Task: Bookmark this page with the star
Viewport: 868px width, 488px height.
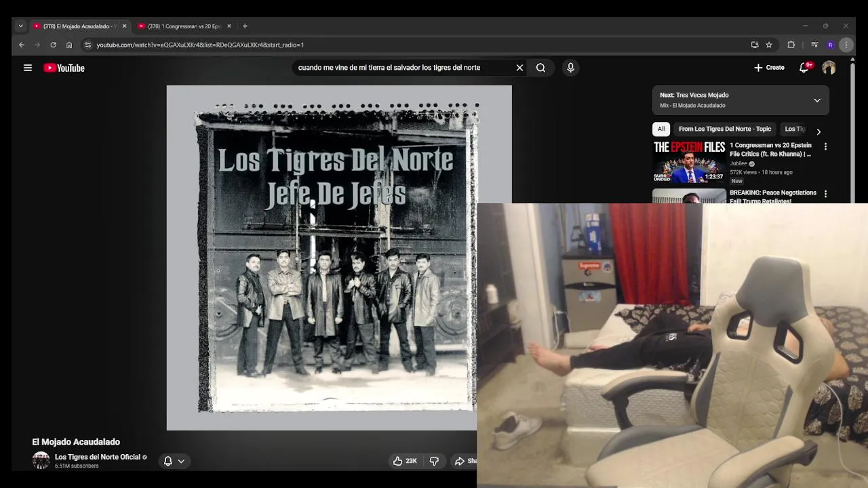Action: (769, 45)
